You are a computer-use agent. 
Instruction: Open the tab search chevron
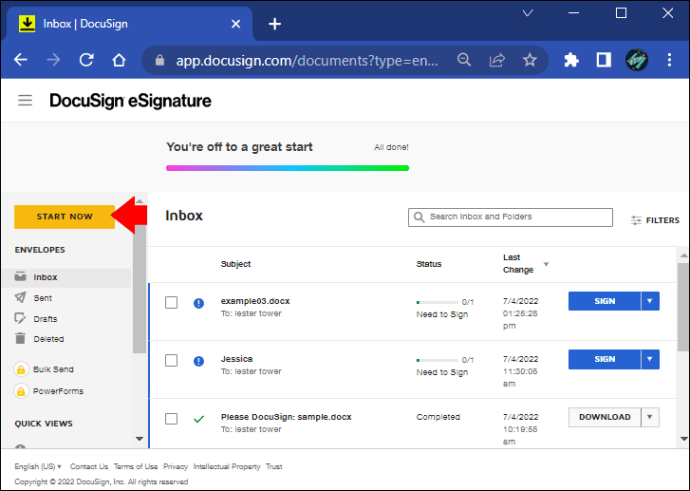click(x=528, y=13)
